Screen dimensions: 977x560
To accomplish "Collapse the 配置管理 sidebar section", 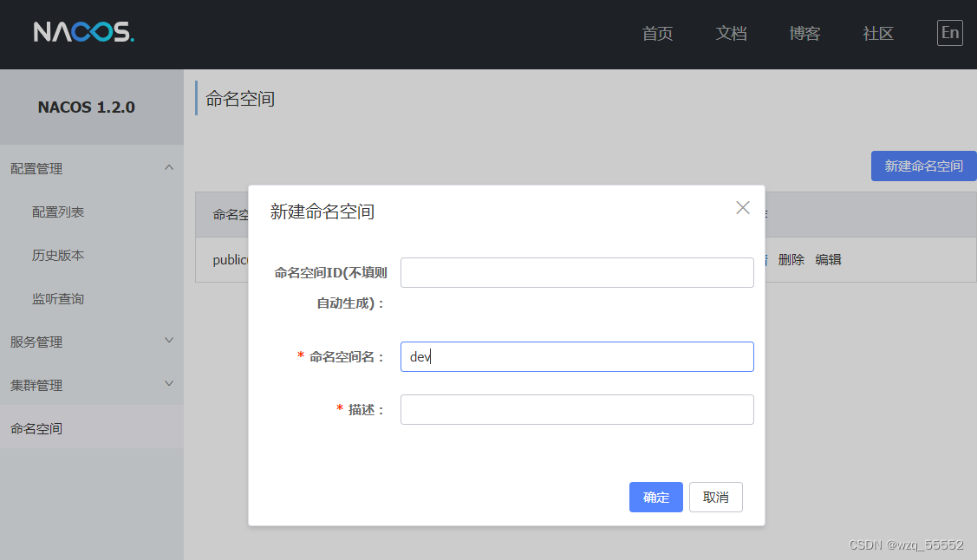I will coord(92,168).
